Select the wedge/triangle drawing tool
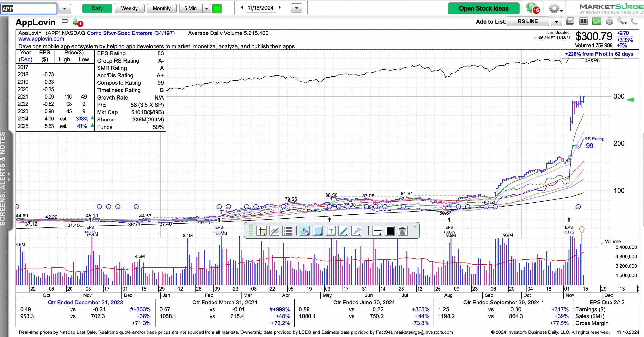Viewport: 644px width, 337px height. 357,231
